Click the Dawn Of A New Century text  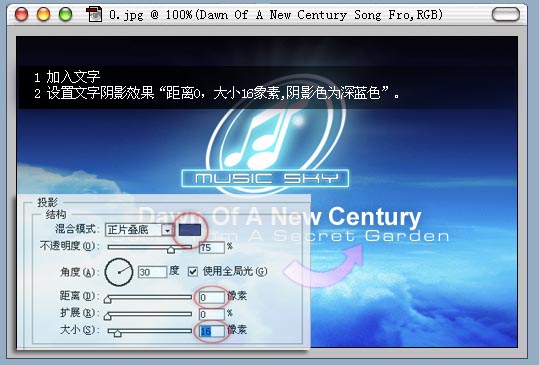[x=280, y=217]
